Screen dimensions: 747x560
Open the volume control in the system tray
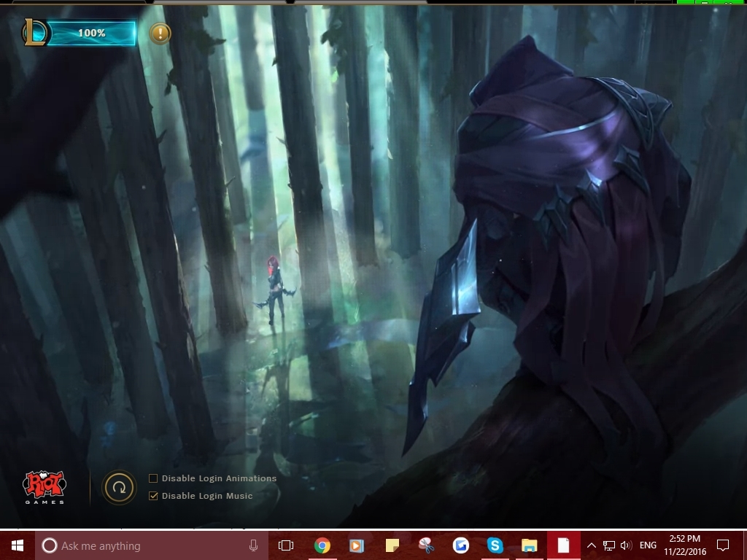pos(626,545)
